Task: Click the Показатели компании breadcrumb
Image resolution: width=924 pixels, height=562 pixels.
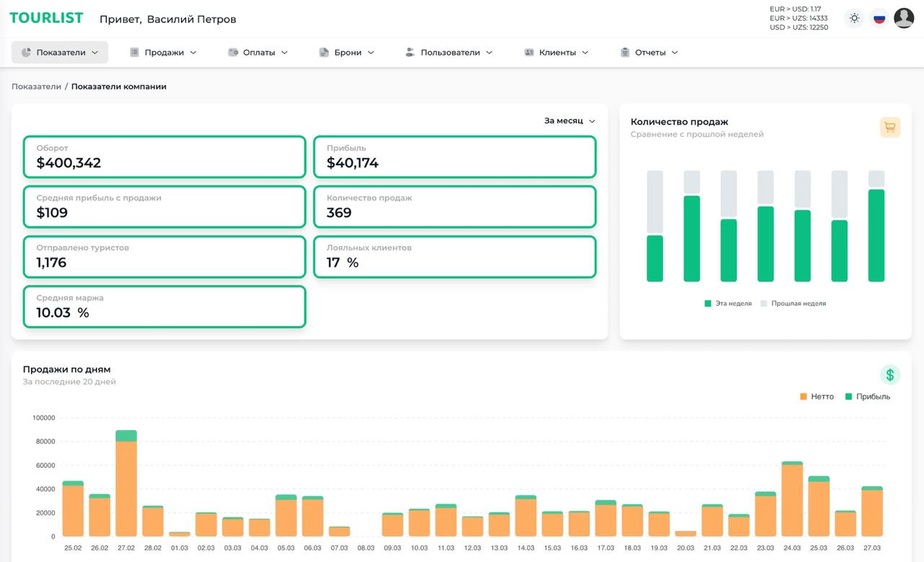Action: (119, 87)
